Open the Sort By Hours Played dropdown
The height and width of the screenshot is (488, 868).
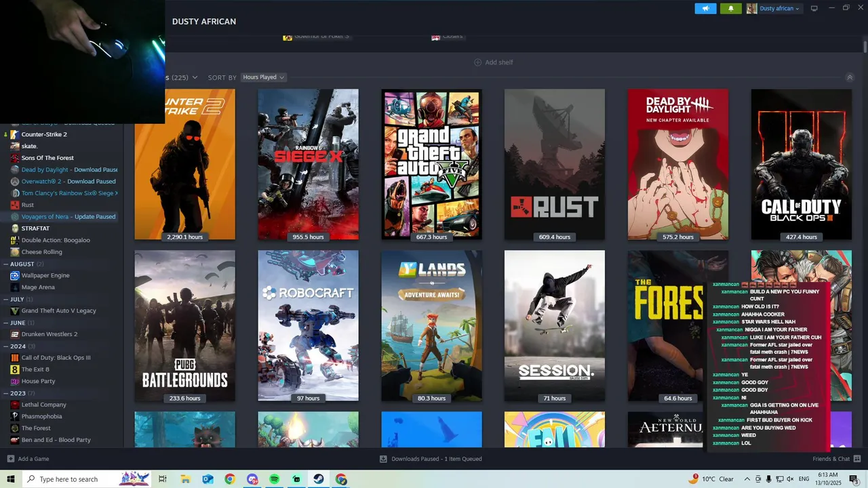[x=264, y=77]
